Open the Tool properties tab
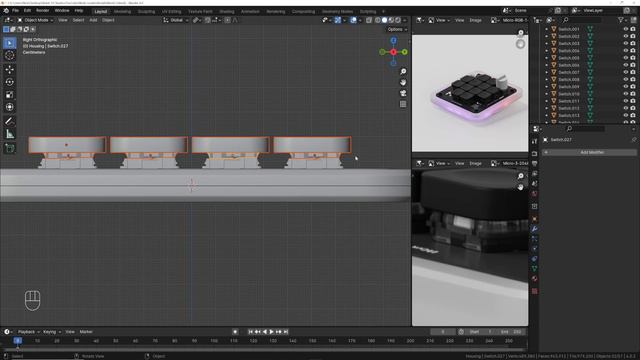Image resolution: width=640 pixels, height=360 pixels. point(535,141)
